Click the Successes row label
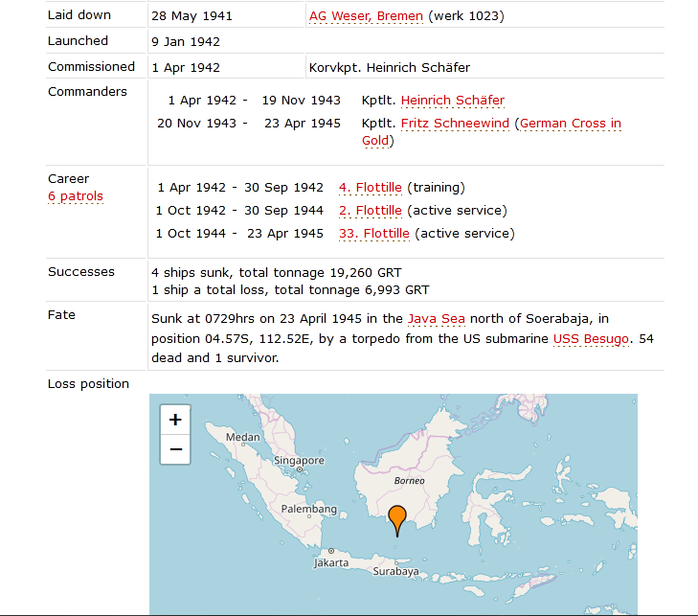The width and height of the screenshot is (698, 616). pos(81,272)
